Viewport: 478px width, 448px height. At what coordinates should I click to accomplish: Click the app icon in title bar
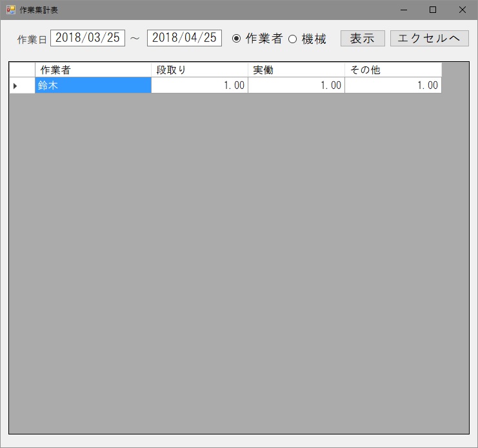click(11, 10)
